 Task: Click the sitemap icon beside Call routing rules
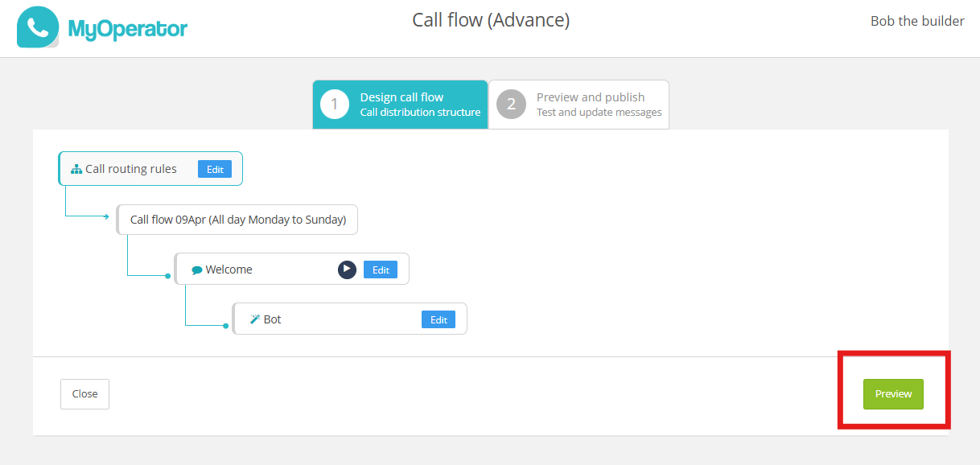76,170
